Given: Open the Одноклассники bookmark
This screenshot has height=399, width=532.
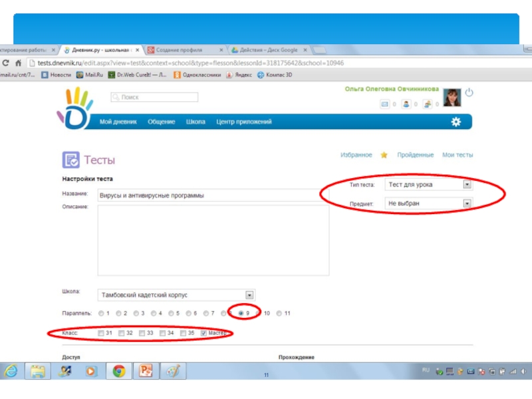Looking at the screenshot, I should pos(197,75).
